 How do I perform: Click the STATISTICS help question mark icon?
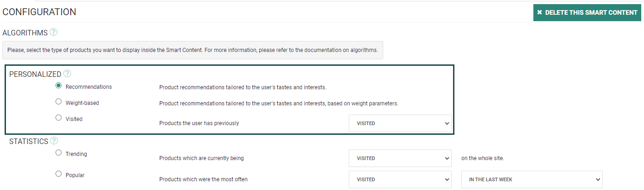55,141
